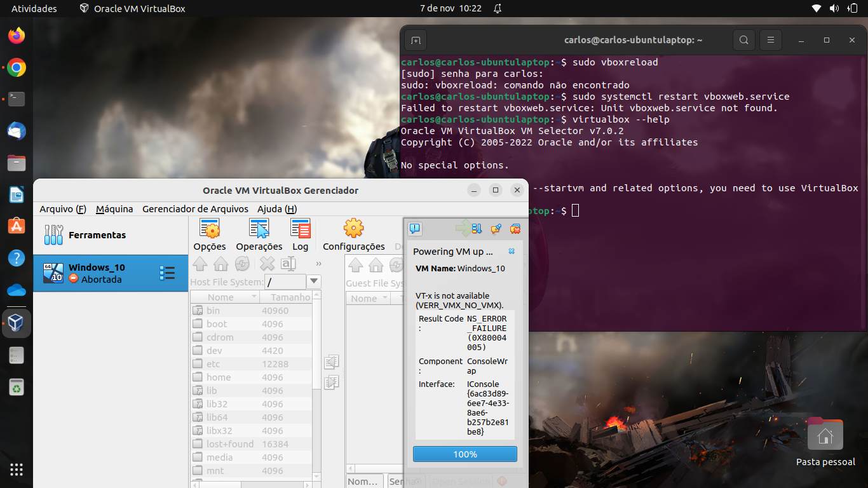This screenshot has height=488, width=868.
Task: Open Ubuntu Software from the dock
Action: [x=17, y=226]
